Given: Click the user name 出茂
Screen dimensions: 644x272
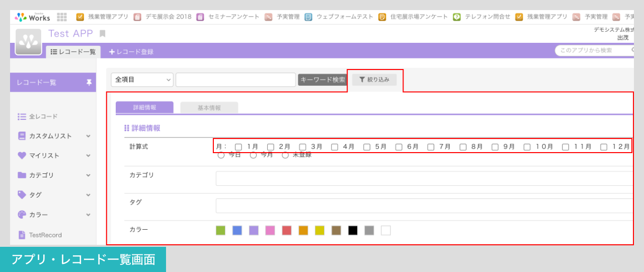Looking at the screenshot, I should 623,38.
